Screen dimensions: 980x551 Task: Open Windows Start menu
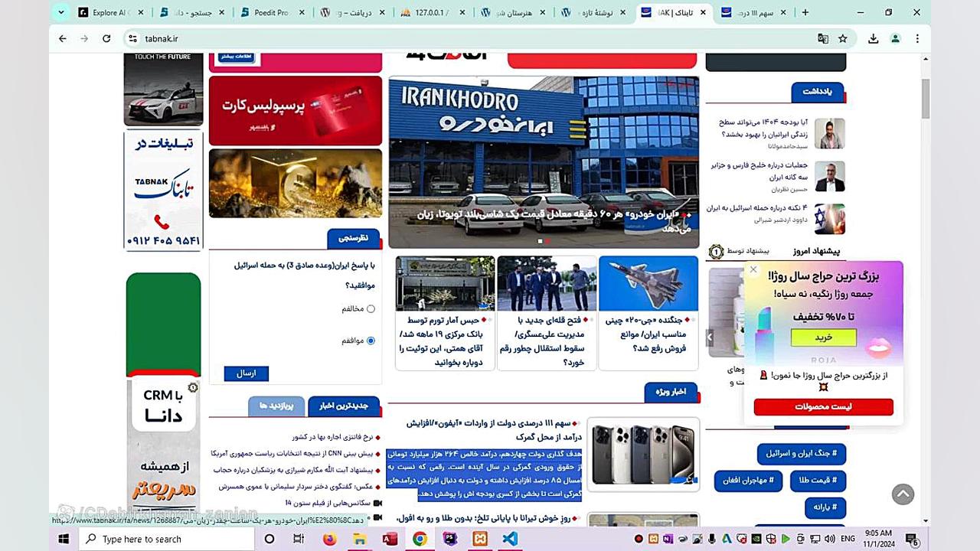(x=63, y=539)
